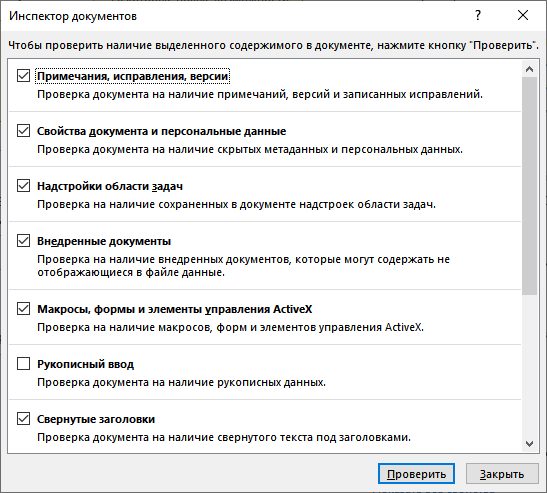Viewport: 547px width, 493px height.
Task: Click the scrollbar track below the thumb
Action: (529, 365)
